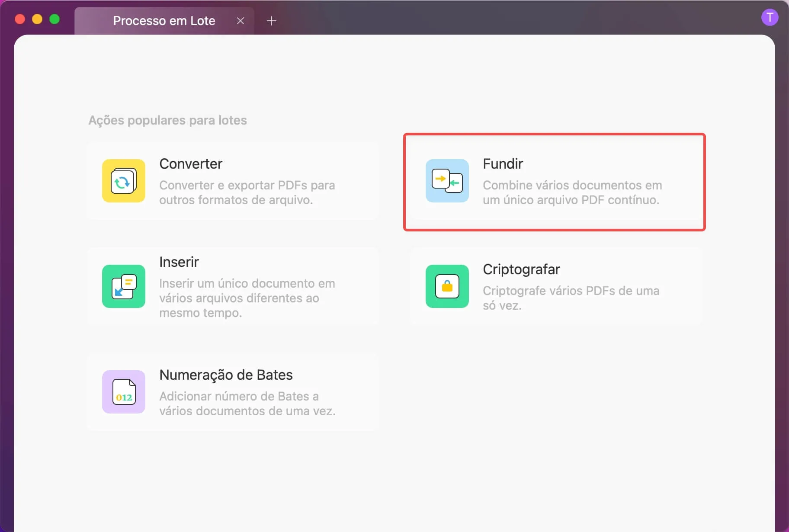
Task: Open a new tab with the plus button
Action: tap(272, 20)
